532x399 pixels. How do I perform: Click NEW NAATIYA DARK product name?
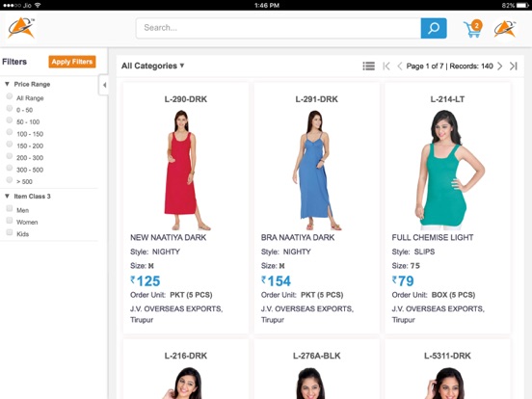click(168, 237)
